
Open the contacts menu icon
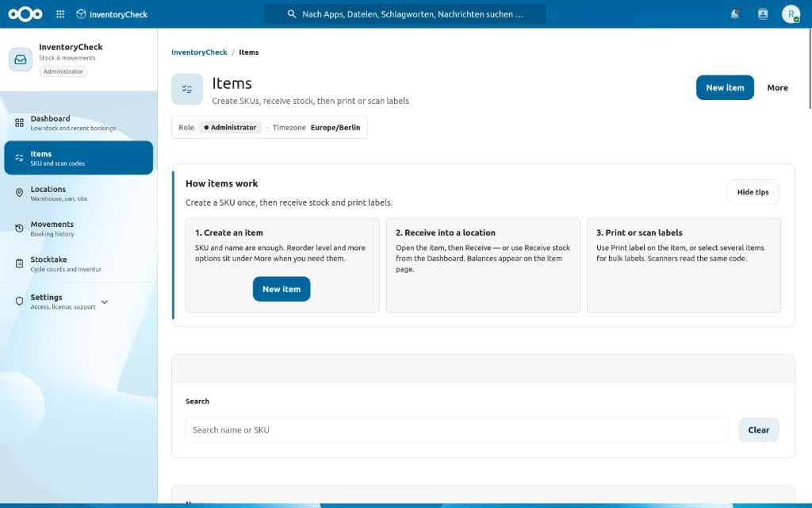(x=763, y=14)
